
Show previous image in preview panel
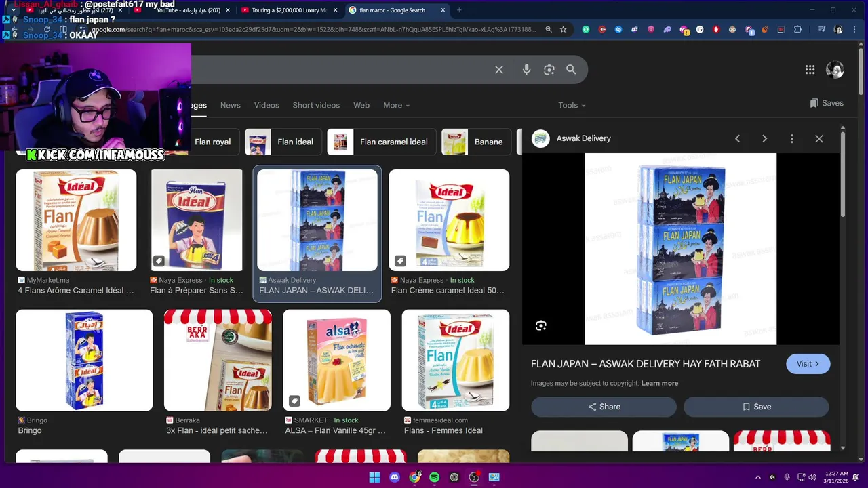point(737,138)
